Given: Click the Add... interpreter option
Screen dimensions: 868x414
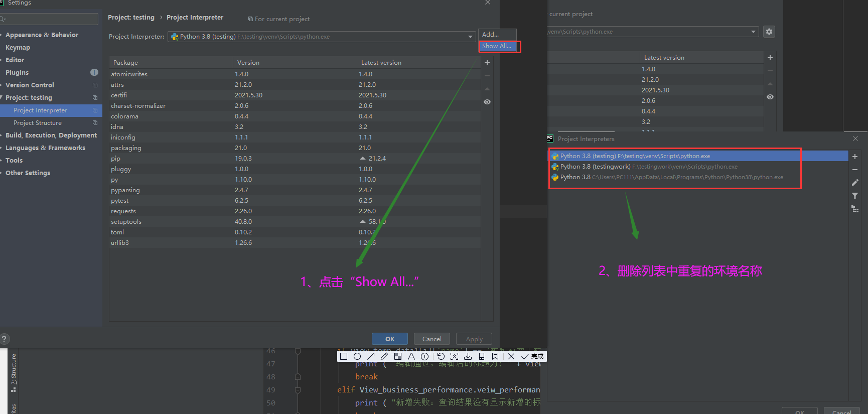Looking at the screenshot, I should [497, 35].
